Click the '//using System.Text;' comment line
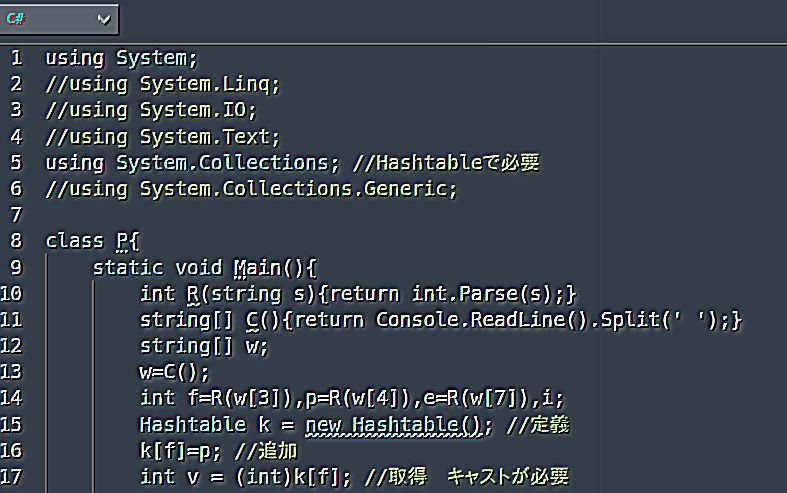The image size is (787, 493). [163, 136]
